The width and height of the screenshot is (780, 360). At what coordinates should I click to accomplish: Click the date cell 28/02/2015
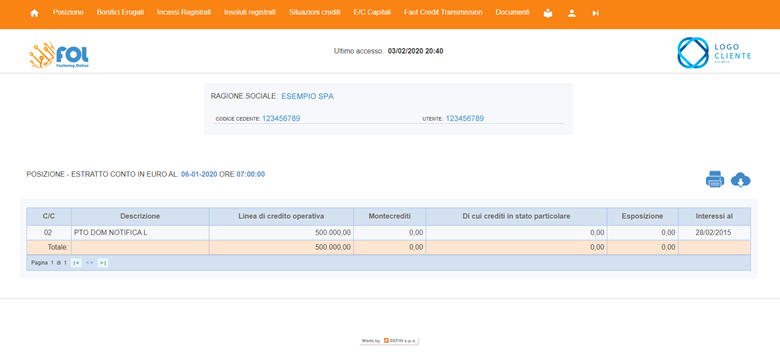[x=714, y=232]
